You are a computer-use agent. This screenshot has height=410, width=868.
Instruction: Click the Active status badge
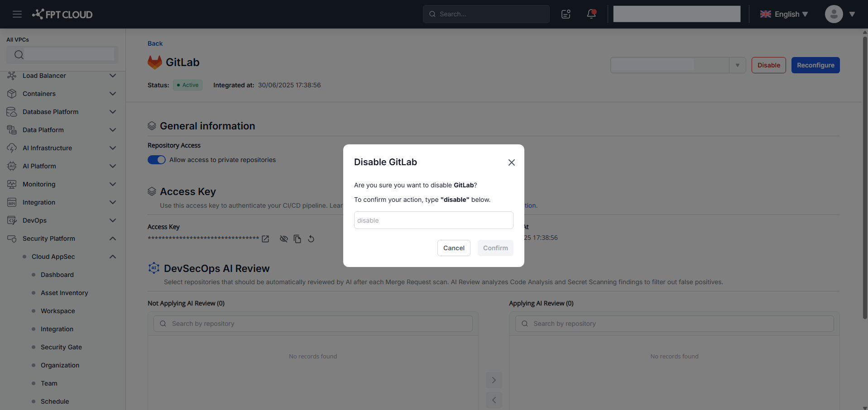pos(187,85)
